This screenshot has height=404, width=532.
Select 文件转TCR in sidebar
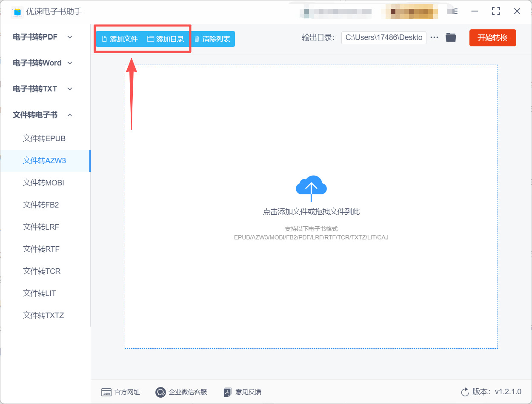pos(44,271)
